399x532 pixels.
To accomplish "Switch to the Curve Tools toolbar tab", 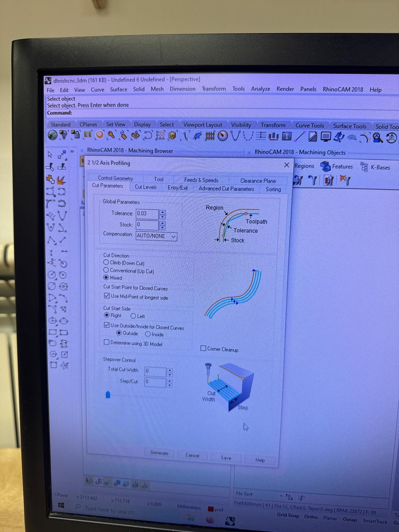I will [310, 126].
